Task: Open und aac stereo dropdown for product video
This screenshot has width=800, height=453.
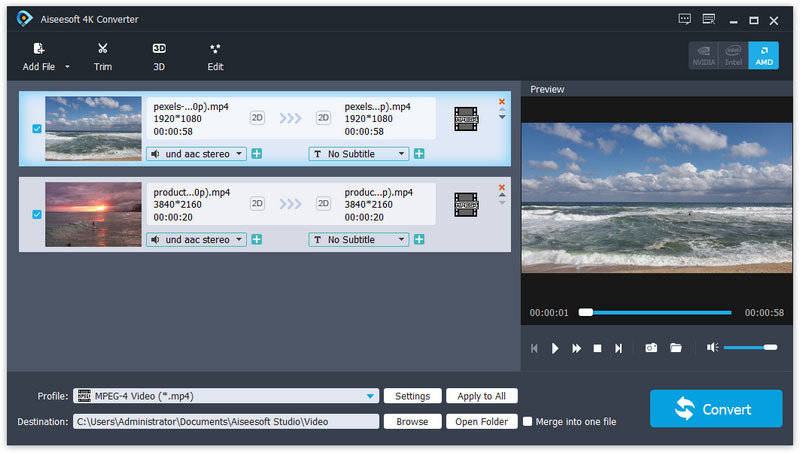Action: pyautogui.click(x=239, y=240)
